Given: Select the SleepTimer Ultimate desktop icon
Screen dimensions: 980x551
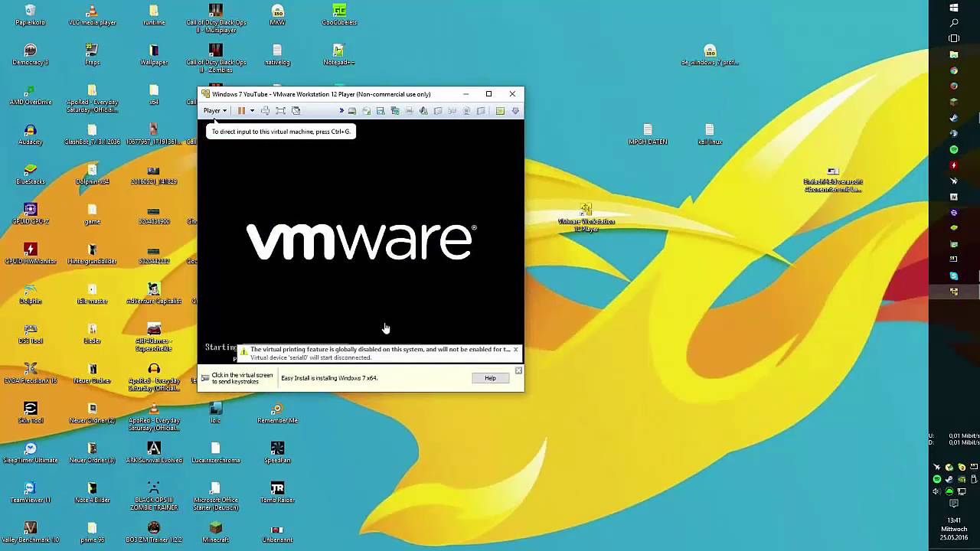Looking at the screenshot, I should click(30, 452).
